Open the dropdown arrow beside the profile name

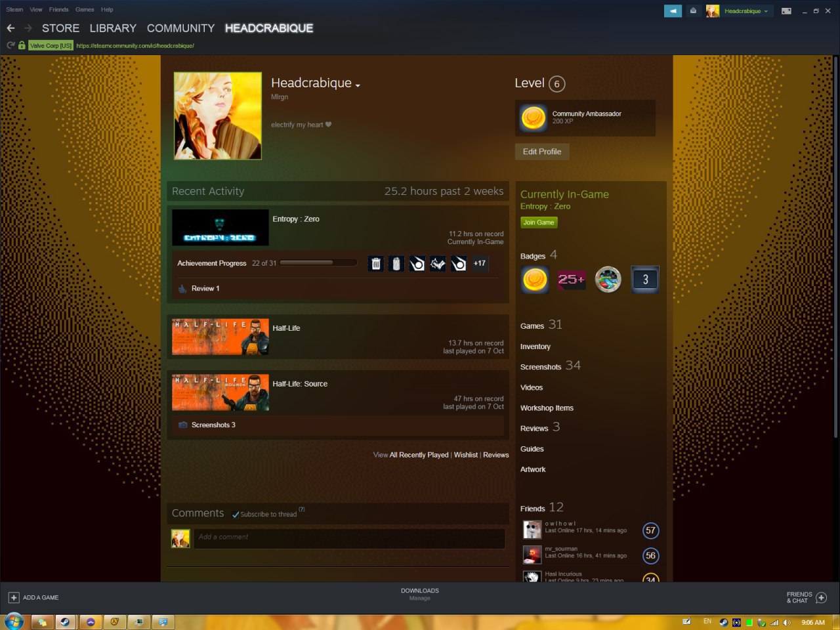(358, 85)
